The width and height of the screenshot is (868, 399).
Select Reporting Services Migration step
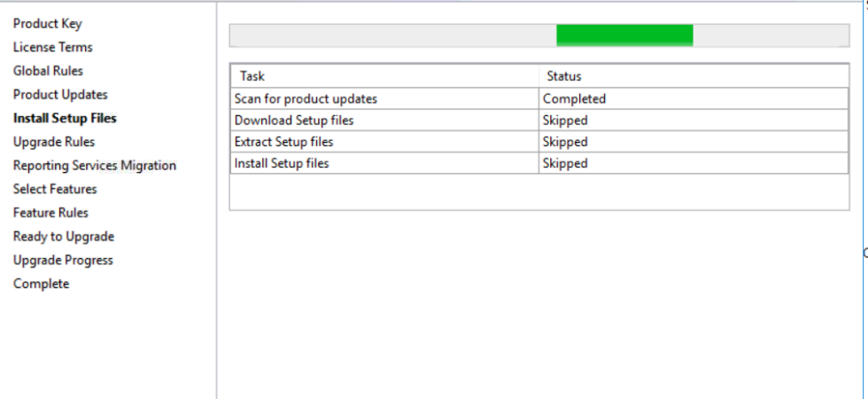click(94, 166)
